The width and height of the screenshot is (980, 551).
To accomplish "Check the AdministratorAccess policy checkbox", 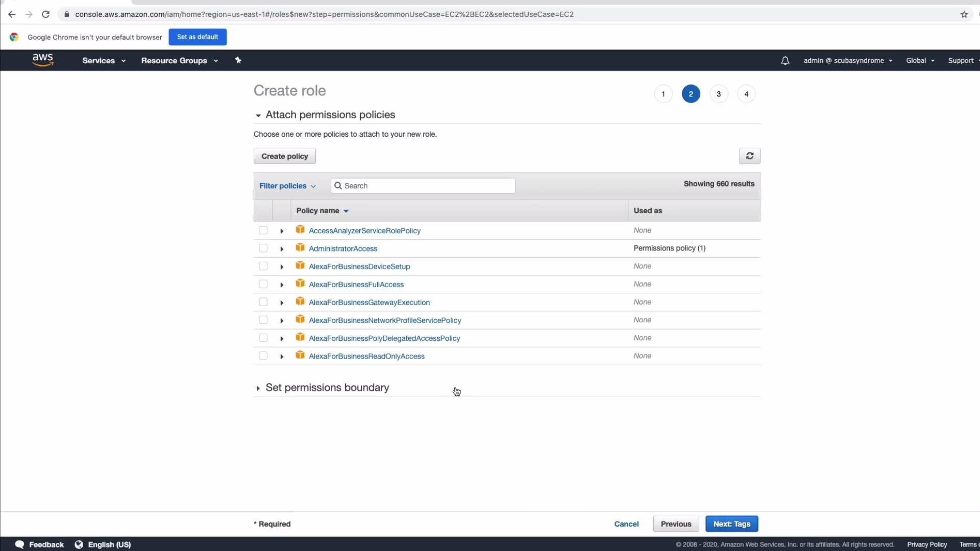I will [263, 248].
